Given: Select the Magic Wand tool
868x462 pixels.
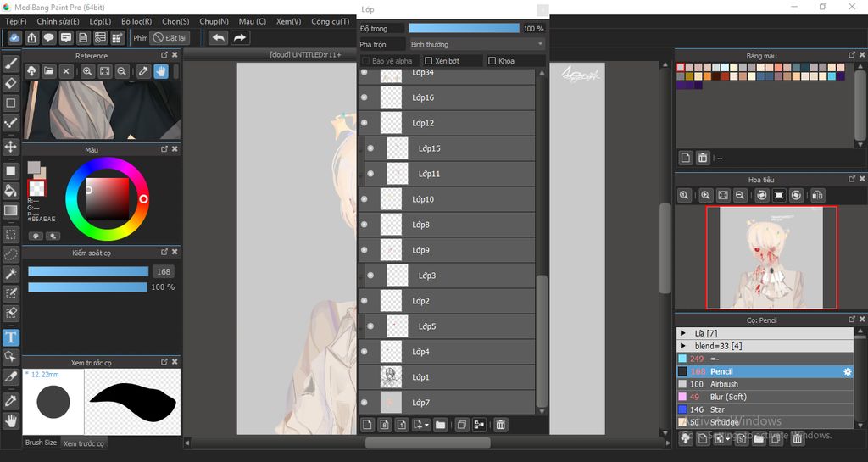Looking at the screenshot, I should click(x=10, y=274).
